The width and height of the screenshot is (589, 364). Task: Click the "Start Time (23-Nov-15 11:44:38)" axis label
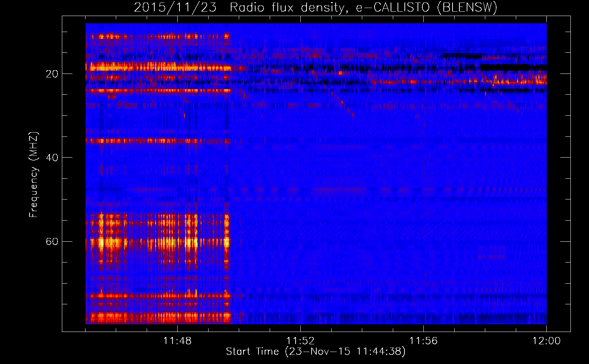click(316, 352)
